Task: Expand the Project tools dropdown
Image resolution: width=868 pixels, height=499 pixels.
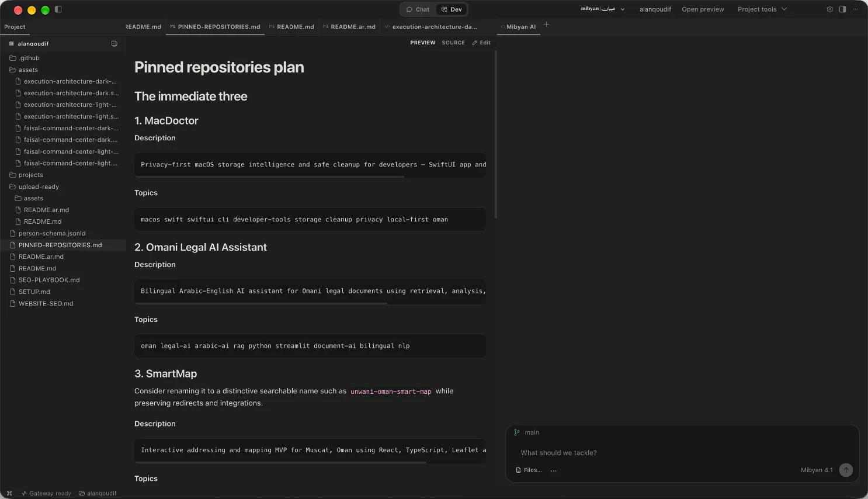Action: pos(762,9)
